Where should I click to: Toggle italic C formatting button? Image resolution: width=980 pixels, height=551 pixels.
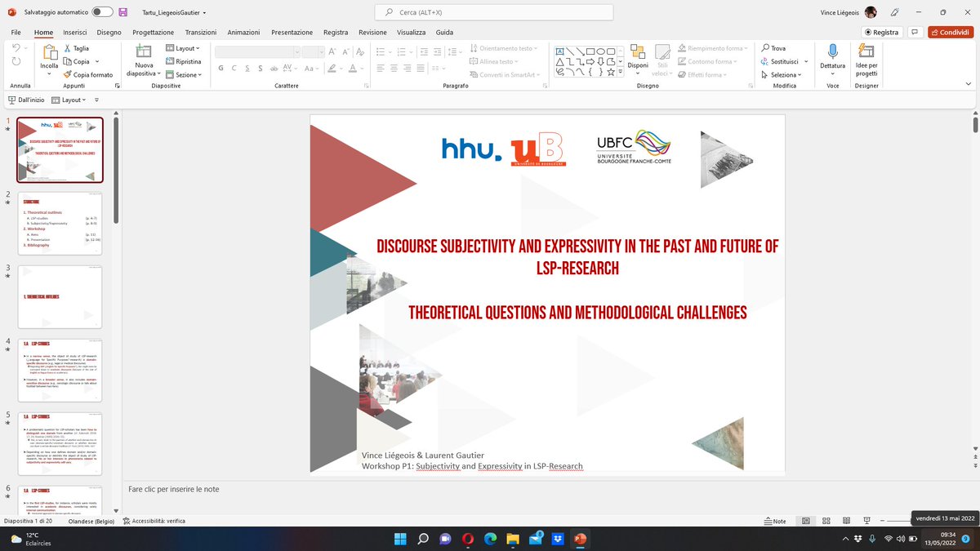tap(234, 68)
